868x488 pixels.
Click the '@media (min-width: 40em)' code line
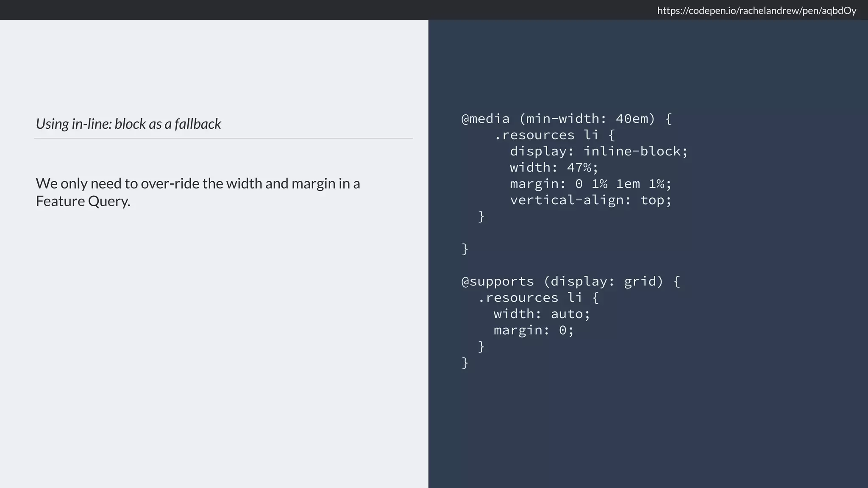pos(566,119)
